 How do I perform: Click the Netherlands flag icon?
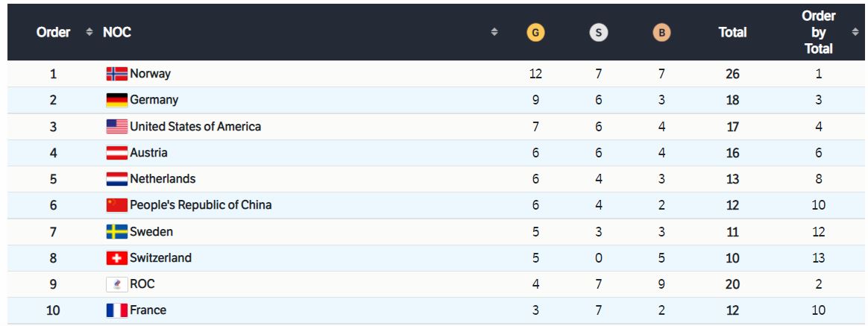(117, 179)
